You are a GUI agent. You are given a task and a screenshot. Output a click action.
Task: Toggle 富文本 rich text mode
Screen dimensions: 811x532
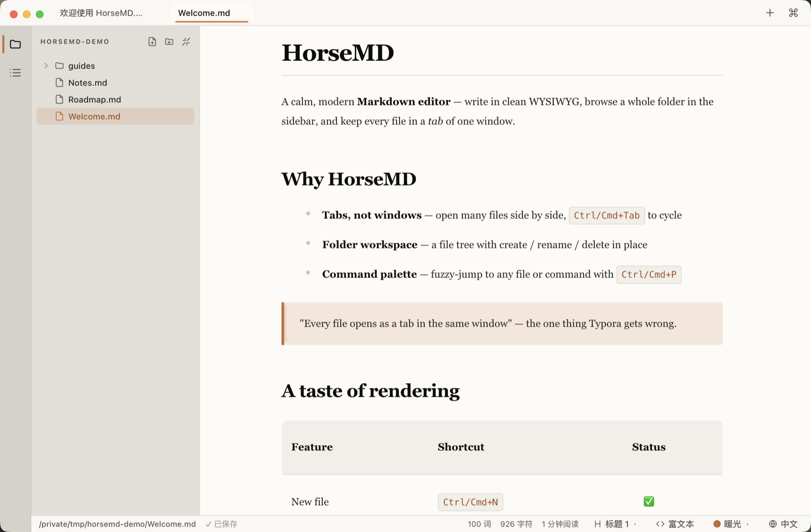(x=675, y=524)
